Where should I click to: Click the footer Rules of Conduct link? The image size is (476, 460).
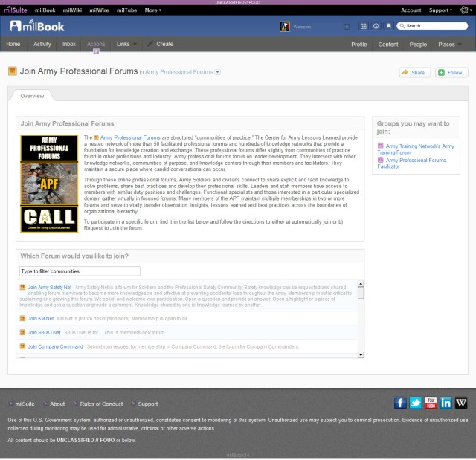click(x=101, y=404)
